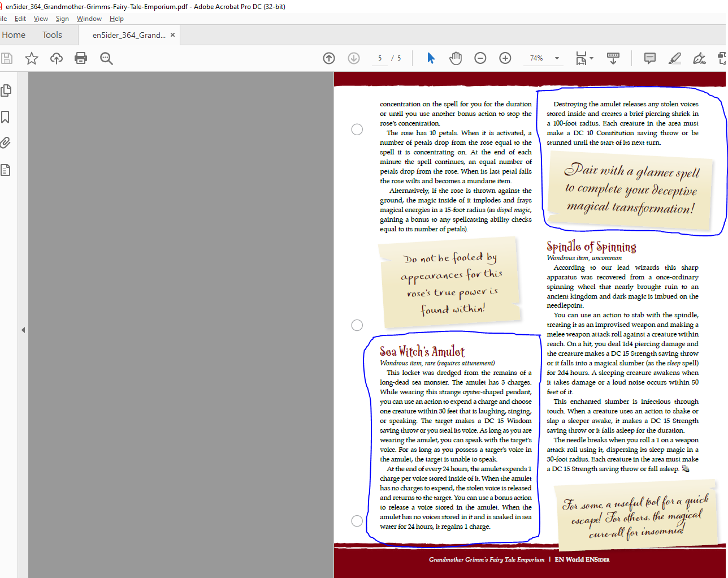Add bookmark star icon in toolbar

click(32, 58)
